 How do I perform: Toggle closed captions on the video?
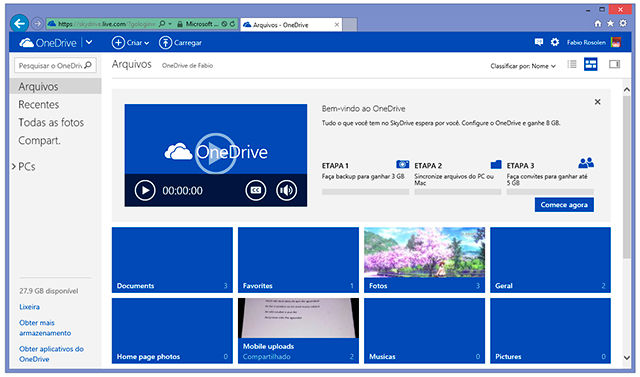click(256, 190)
